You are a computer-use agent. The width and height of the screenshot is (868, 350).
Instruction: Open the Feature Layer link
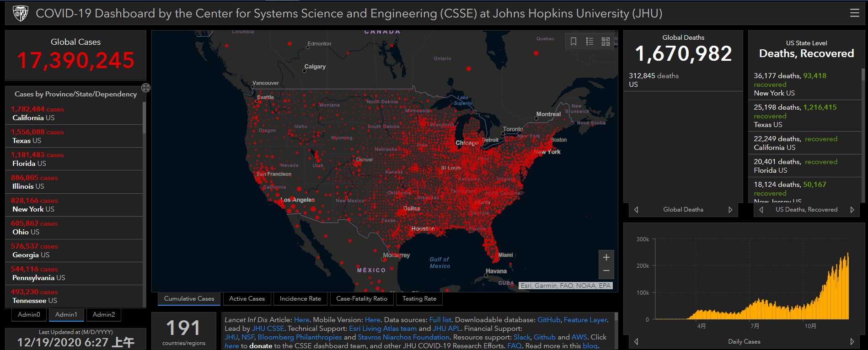tap(585, 320)
